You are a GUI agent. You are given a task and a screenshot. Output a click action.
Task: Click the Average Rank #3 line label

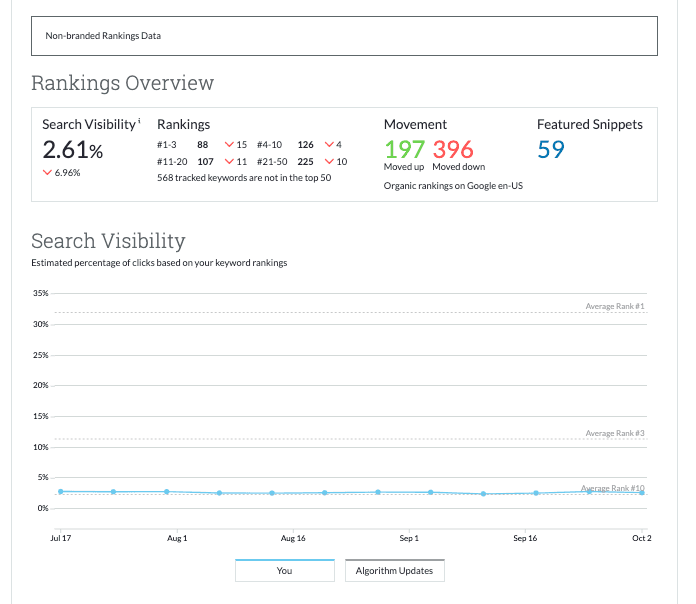coord(615,434)
